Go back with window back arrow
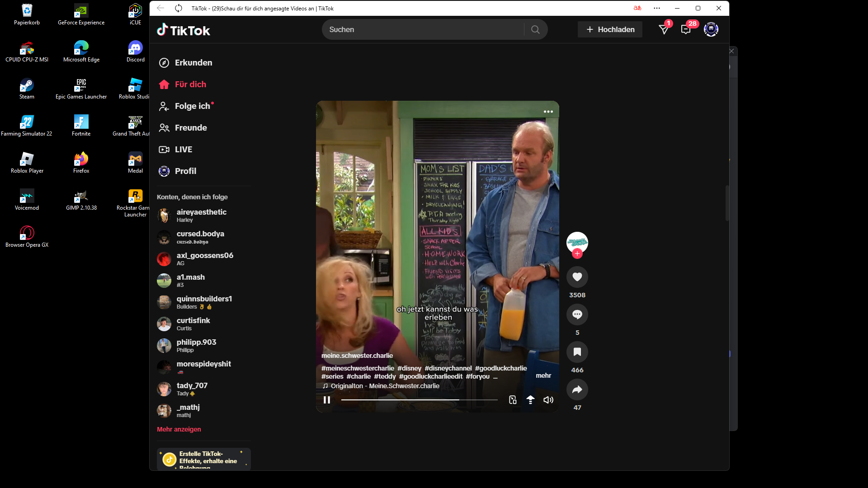868x488 pixels. click(x=160, y=8)
